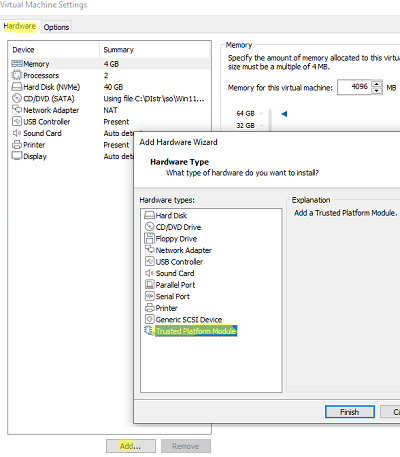Select the Display device label

[35, 156]
